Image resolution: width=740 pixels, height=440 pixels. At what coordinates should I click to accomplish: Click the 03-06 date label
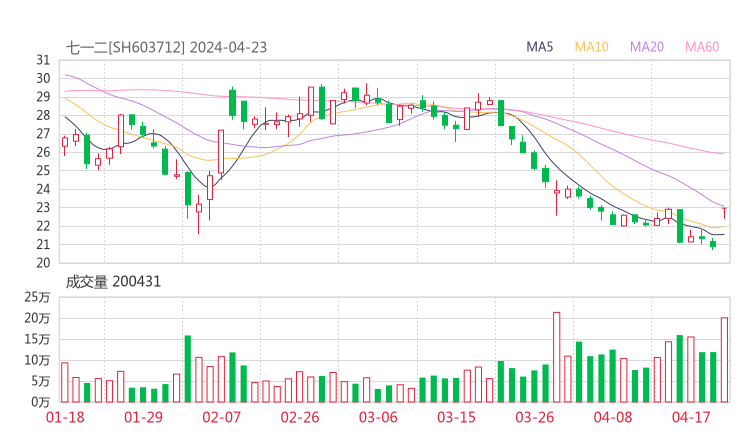[x=378, y=417]
